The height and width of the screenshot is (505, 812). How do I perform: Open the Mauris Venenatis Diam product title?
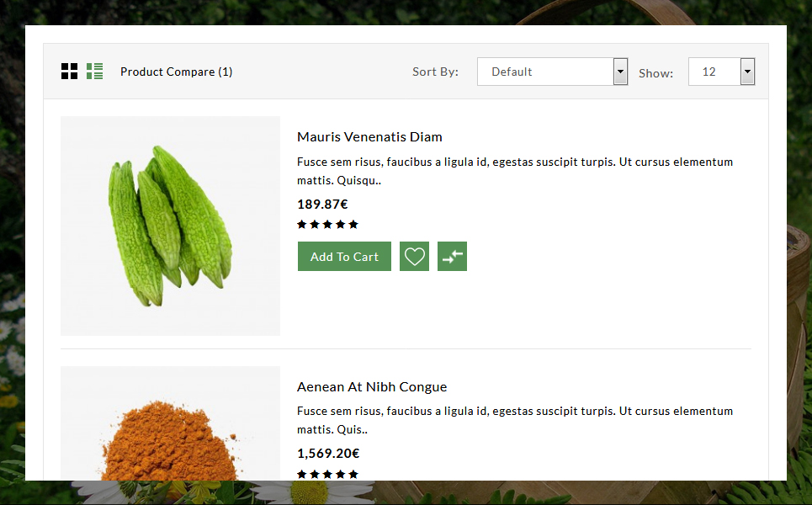point(369,136)
